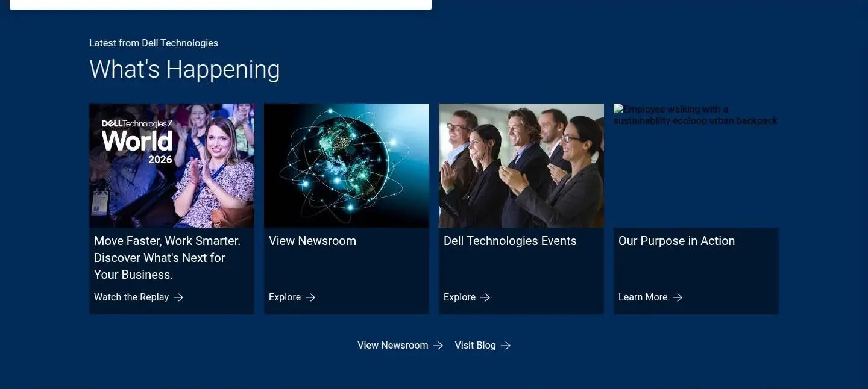Viewport: 868px width, 389px height.
Task: Click the arrow icon beside newsroom card's Explore
Action: (310, 297)
